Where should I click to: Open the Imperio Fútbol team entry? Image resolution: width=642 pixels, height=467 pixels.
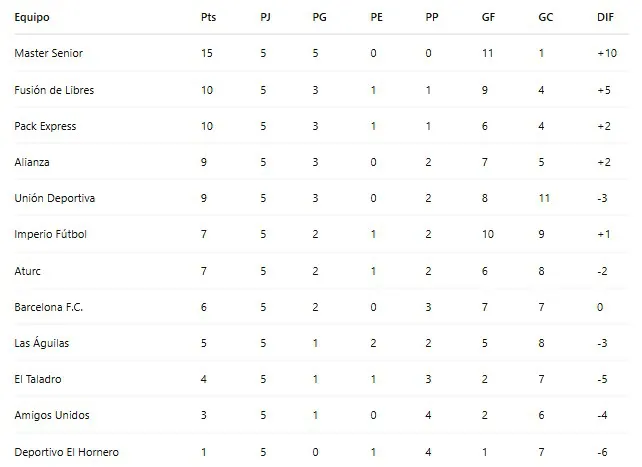click(x=51, y=235)
